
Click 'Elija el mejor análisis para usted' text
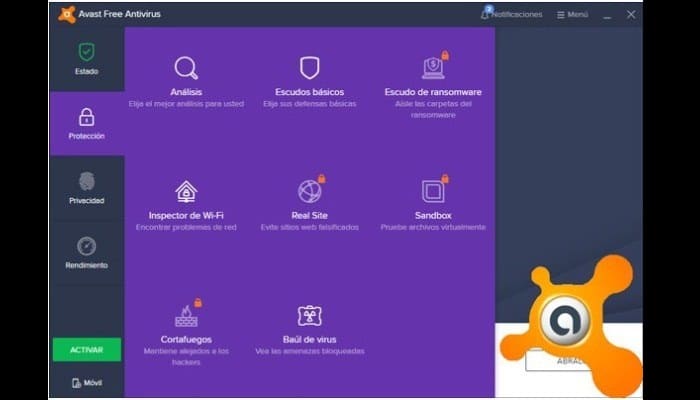pos(186,104)
